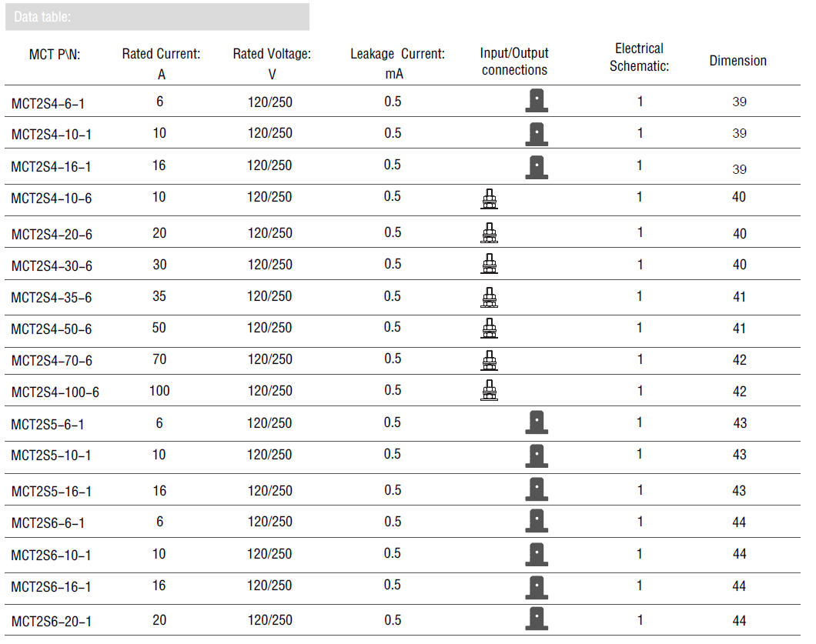Click the connector icon in the MCT2S4-6-1 row
The image size is (816, 644).
coord(537,100)
